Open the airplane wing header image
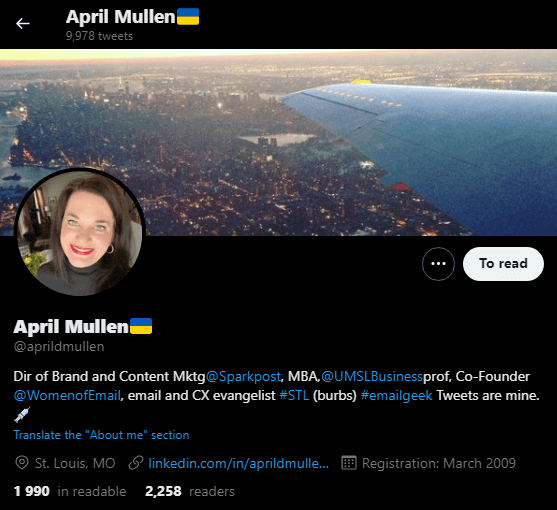Viewport: 557px width, 510px height. (x=278, y=142)
